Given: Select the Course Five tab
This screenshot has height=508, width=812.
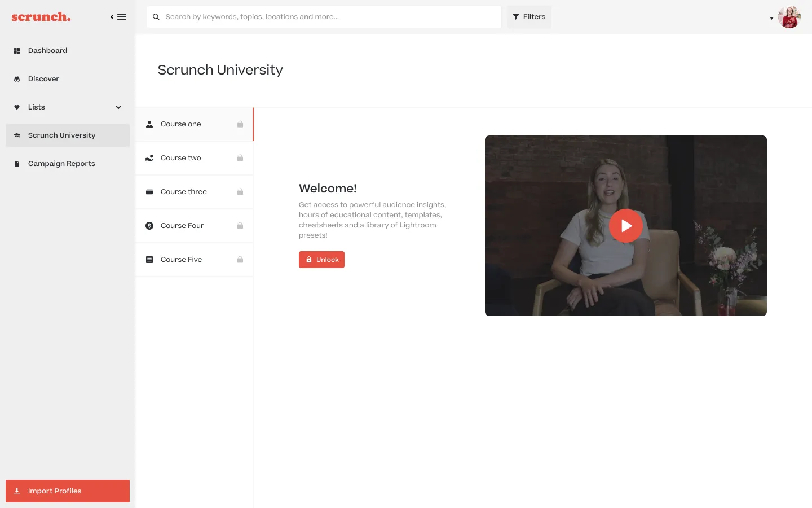Looking at the screenshot, I should 195,260.
